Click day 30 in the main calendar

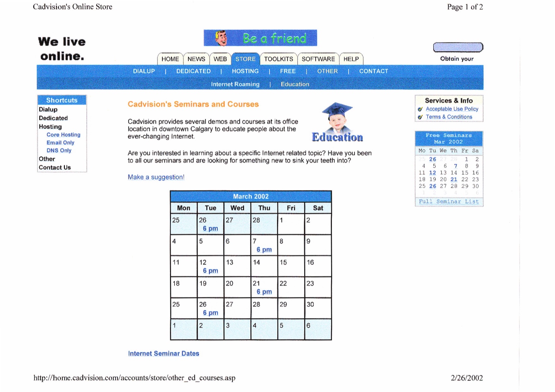[x=318, y=308]
